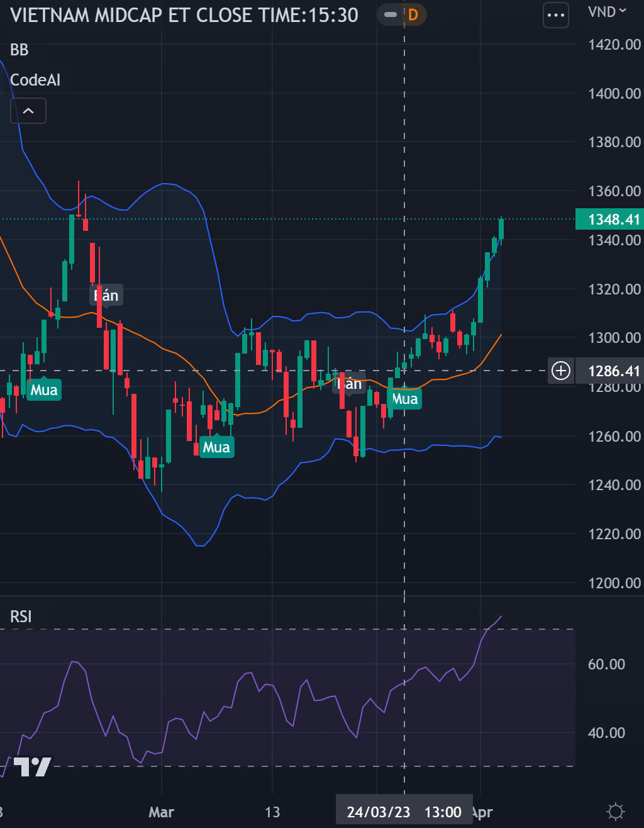Click the 1200.00 price axis label
The width and height of the screenshot is (644, 828).
click(614, 583)
